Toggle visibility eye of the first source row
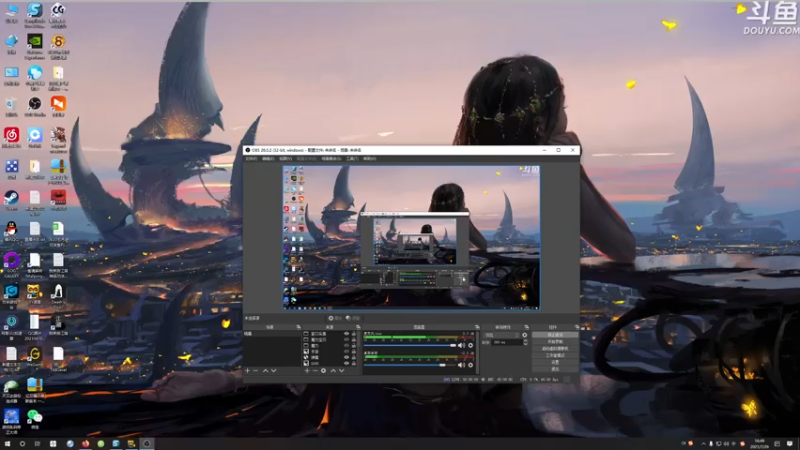The width and height of the screenshot is (800, 450). pos(346,334)
